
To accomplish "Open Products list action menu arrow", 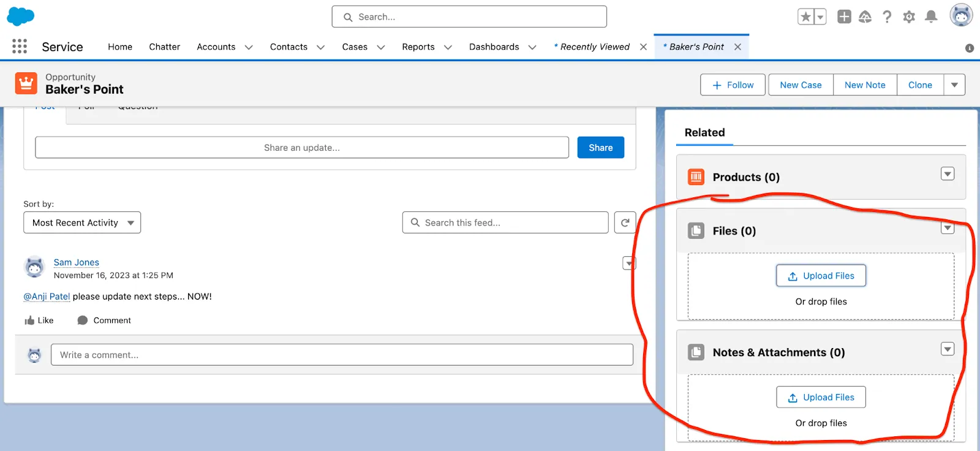I will (948, 174).
